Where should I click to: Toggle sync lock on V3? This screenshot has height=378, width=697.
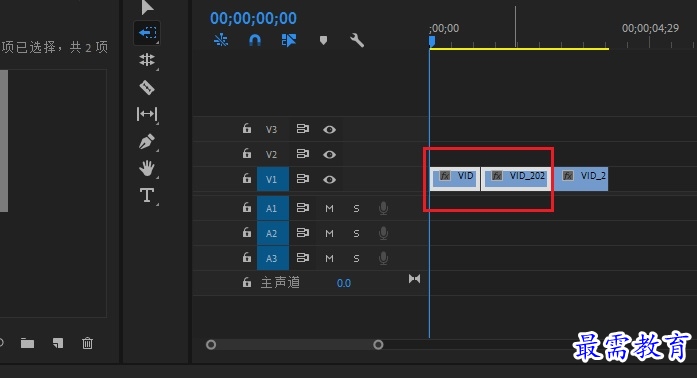[303, 129]
